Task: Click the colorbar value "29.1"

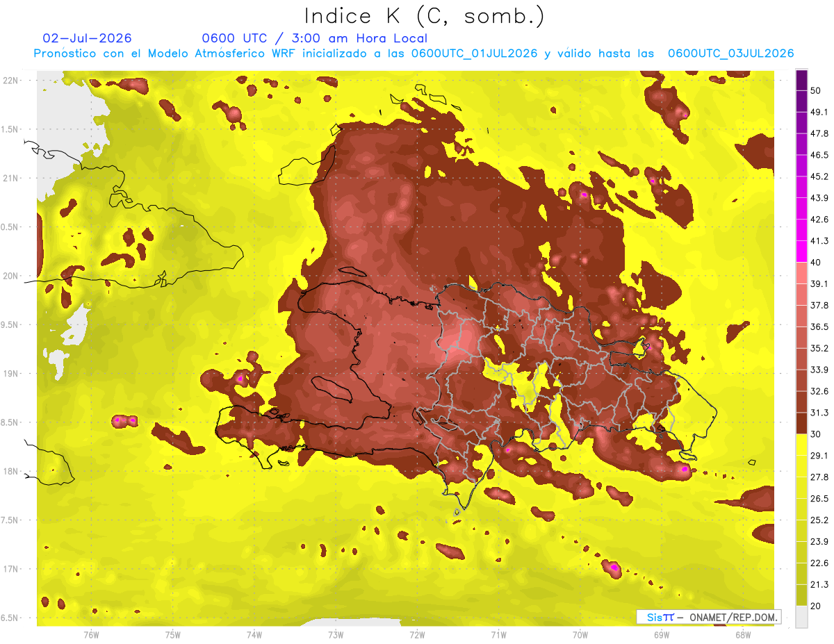Action: point(819,455)
